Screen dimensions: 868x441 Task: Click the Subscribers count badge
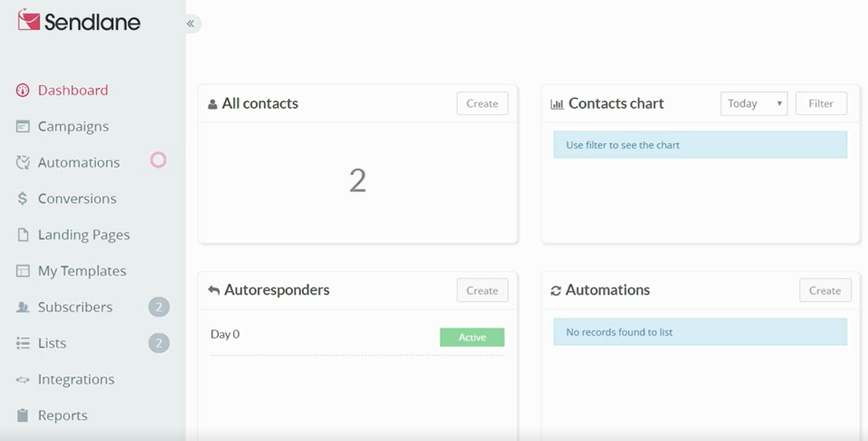159,307
